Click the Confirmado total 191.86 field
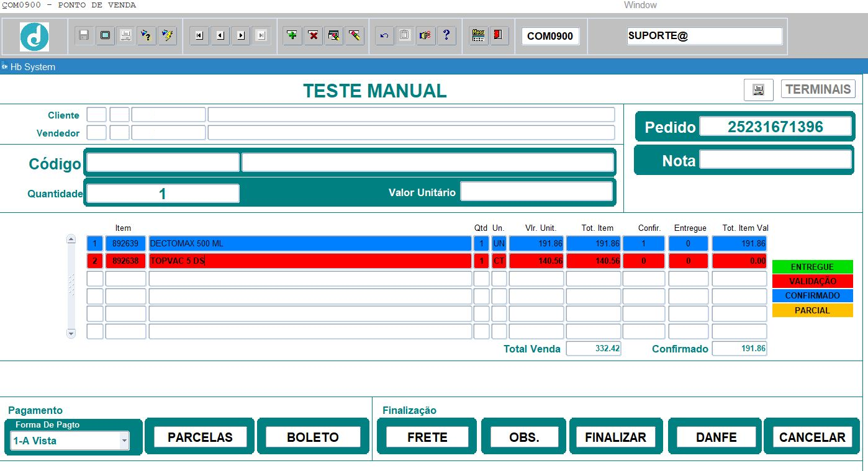 (x=739, y=349)
